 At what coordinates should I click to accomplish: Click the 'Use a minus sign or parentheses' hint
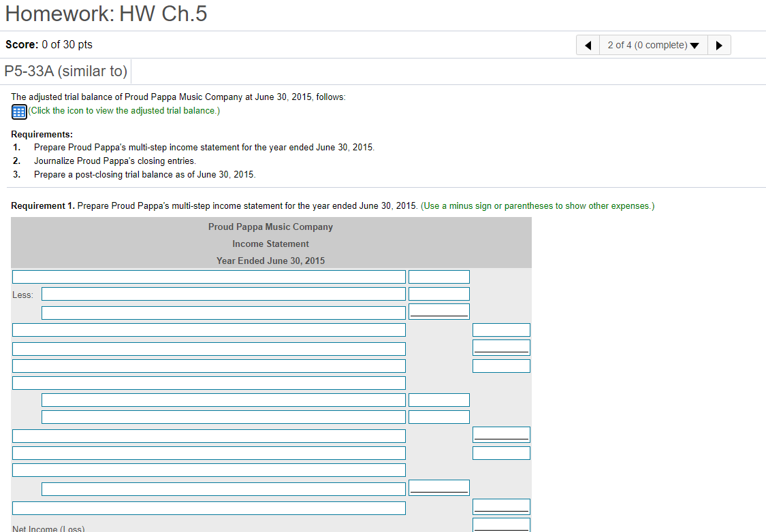click(537, 206)
